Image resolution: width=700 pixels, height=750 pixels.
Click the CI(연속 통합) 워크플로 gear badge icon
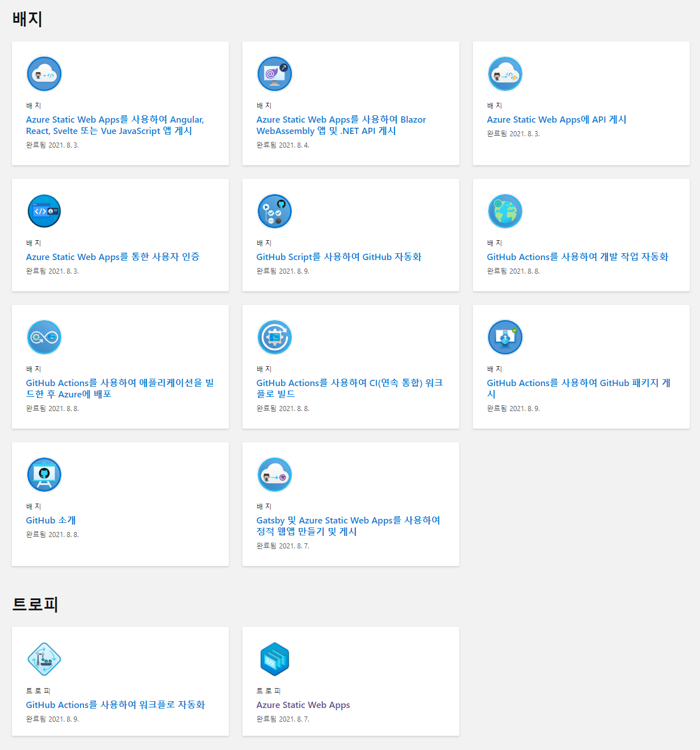point(275,337)
